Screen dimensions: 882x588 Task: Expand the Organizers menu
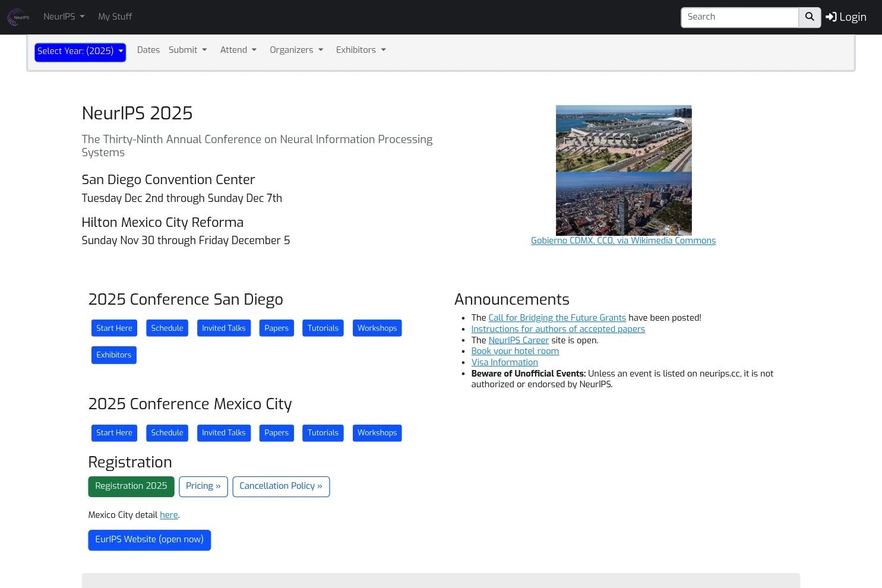coord(296,50)
